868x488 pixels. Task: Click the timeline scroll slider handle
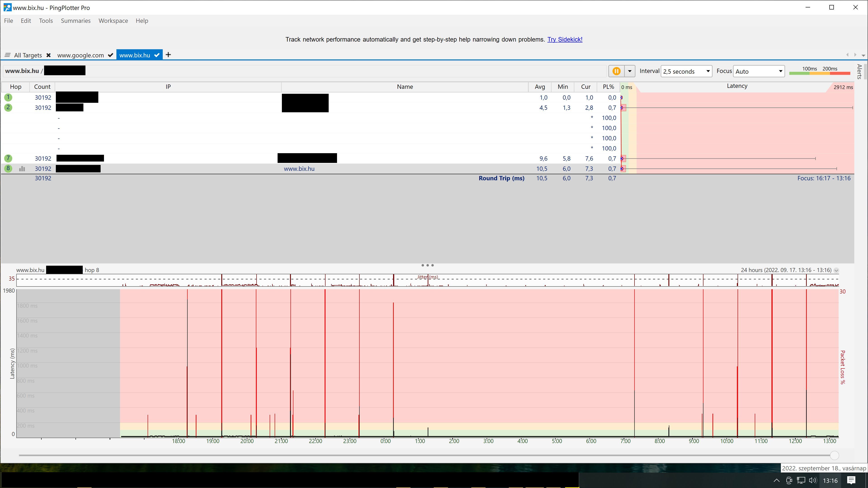(x=834, y=455)
